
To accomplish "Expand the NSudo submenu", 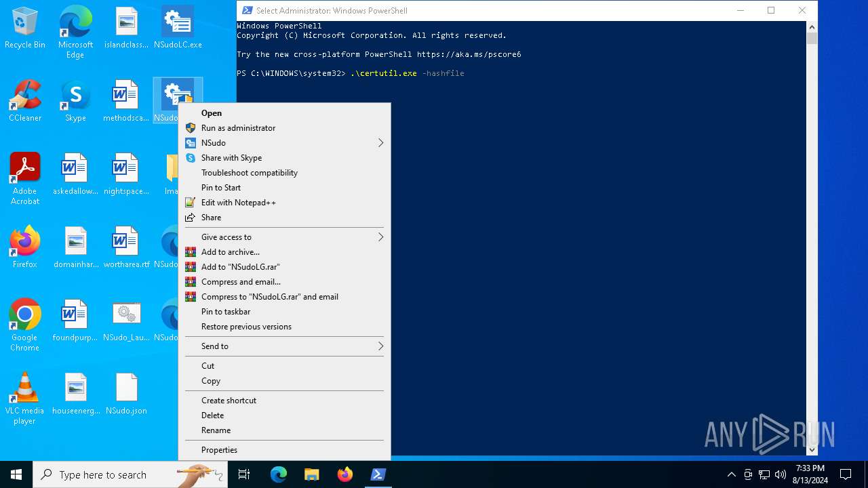I will point(285,143).
